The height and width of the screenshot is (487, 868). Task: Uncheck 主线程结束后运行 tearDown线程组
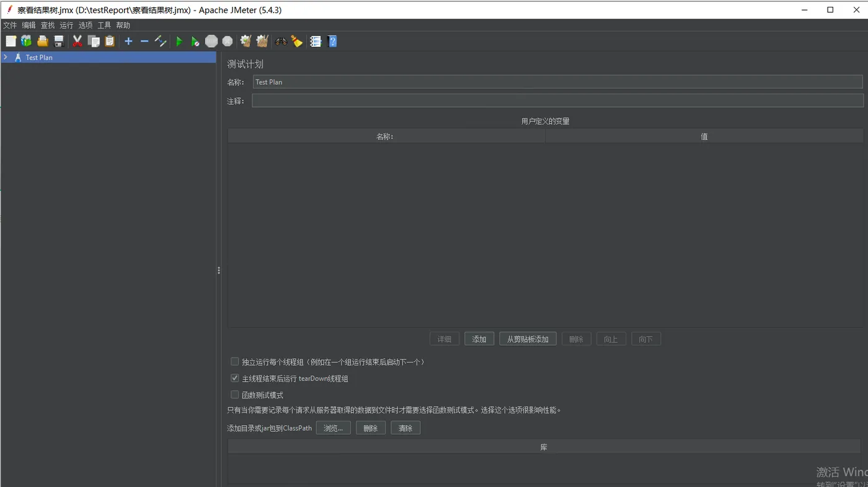(235, 378)
